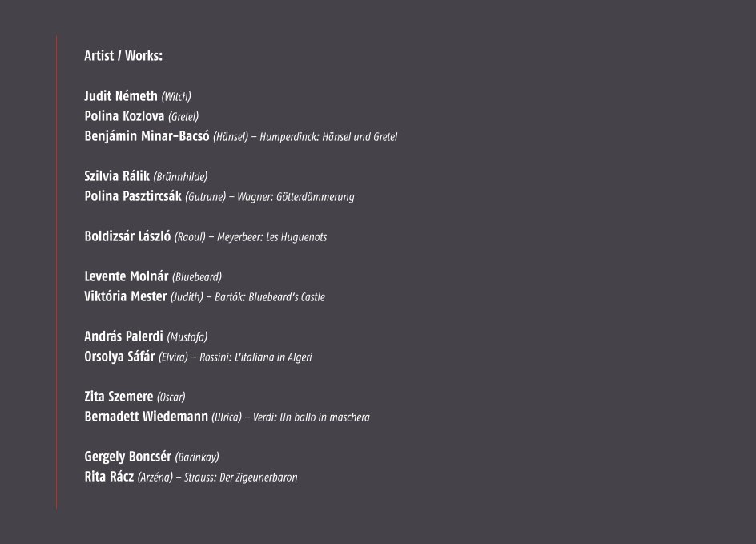Screen dimensions: 756x544
Task: Click Bernadett Wiedemann name
Action: 147,416
